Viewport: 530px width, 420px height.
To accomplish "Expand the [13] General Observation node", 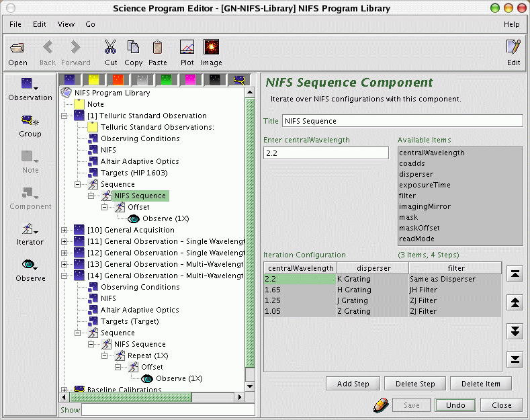I will pos(64,265).
